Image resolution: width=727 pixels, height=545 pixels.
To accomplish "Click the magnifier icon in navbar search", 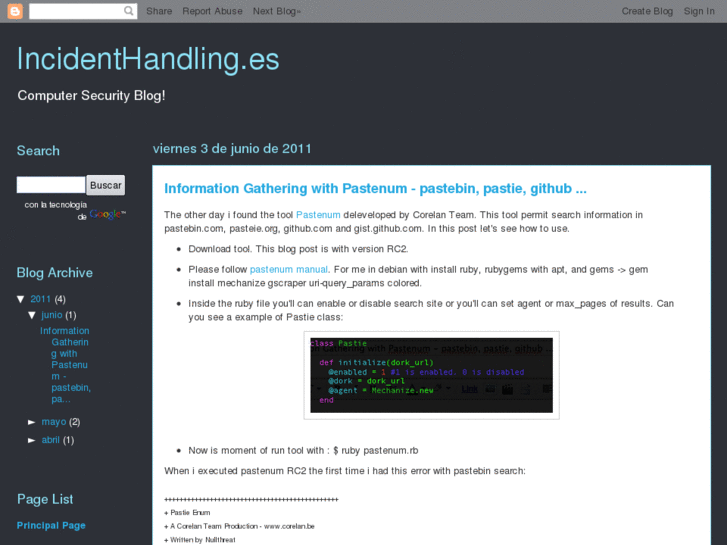I will coord(128,11).
